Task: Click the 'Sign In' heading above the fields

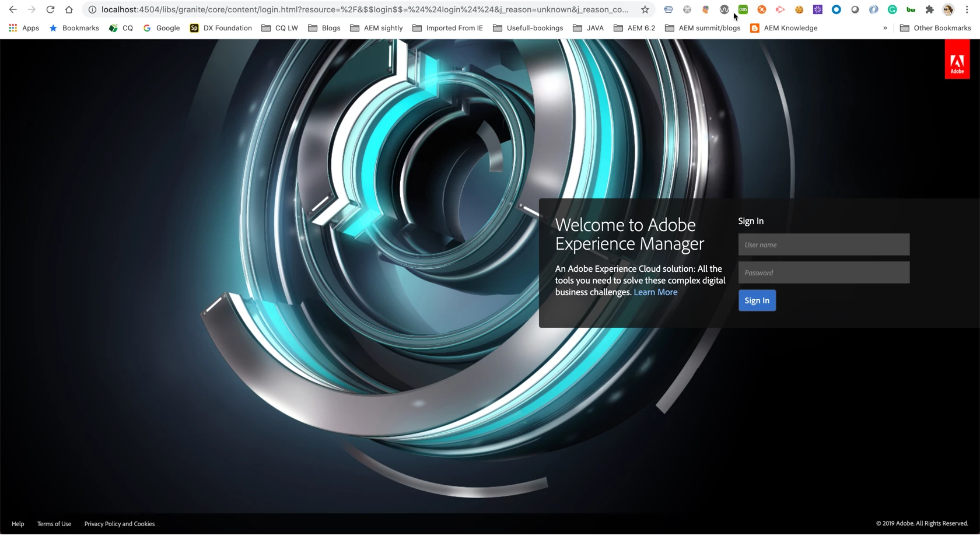Action: [x=751, y=221]
